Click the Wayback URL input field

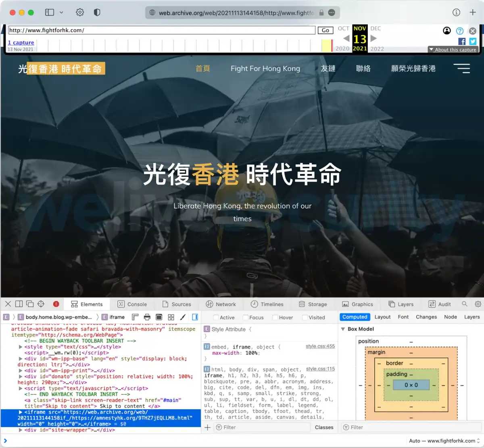tap(162, 30)
